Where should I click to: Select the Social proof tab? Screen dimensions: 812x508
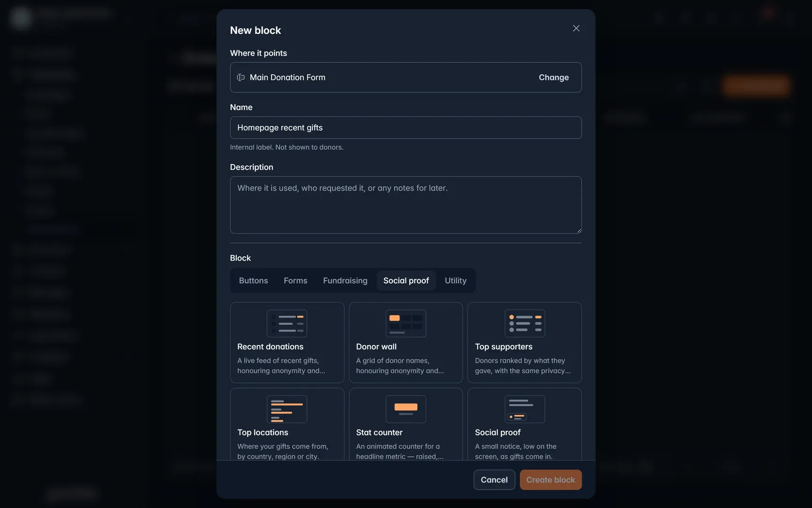coord(406,280)
